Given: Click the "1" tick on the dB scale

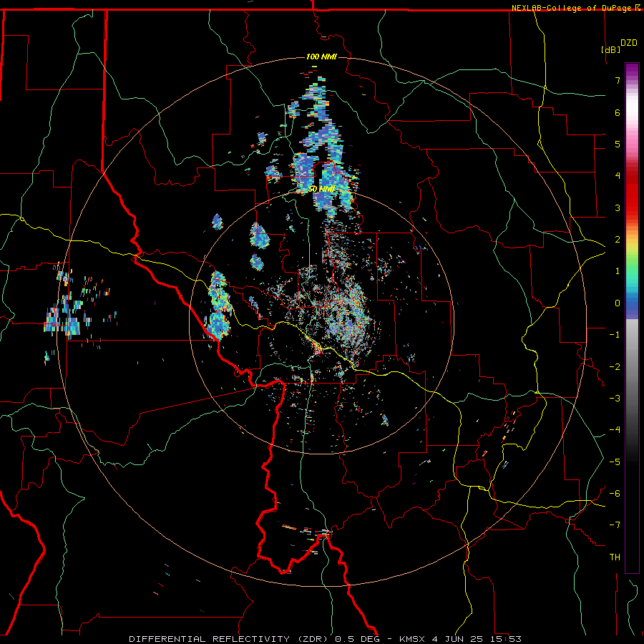Looking at the screenshot, I should click(x=618, y=271).
